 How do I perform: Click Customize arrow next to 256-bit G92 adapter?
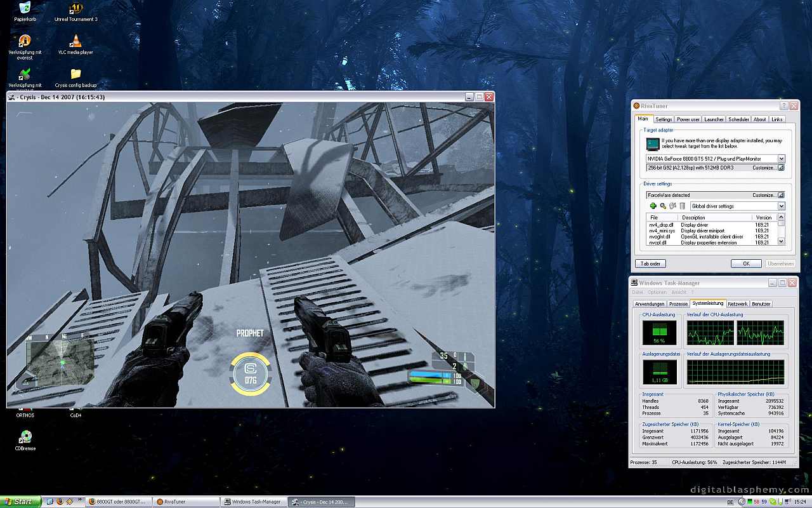click(x=781, y=168)
